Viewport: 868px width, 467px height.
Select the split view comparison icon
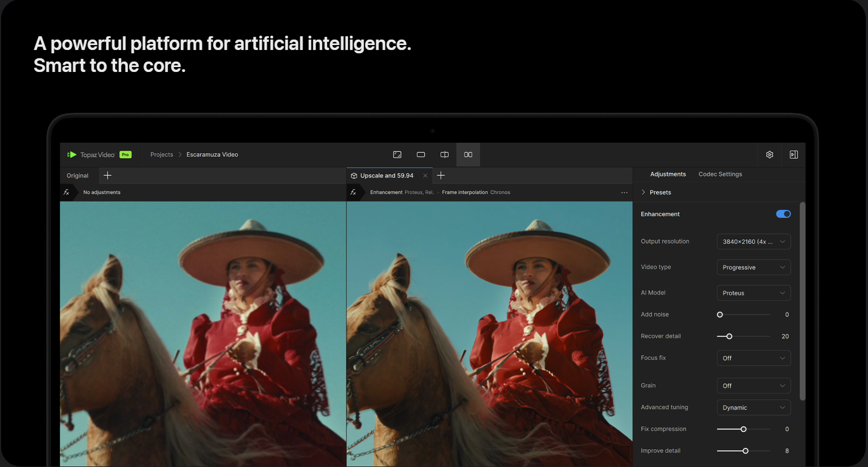coord(444,155)
